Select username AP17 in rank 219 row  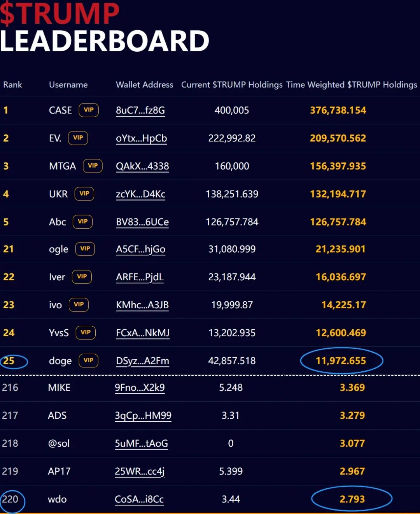tap(59, 472)
